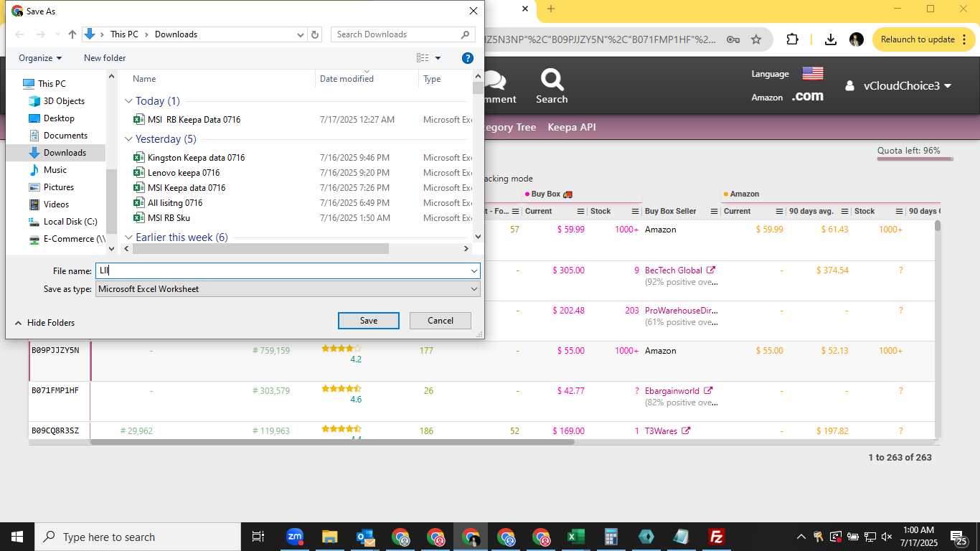Open Outlook from the taskbar
980x551 pixels.
365,537
